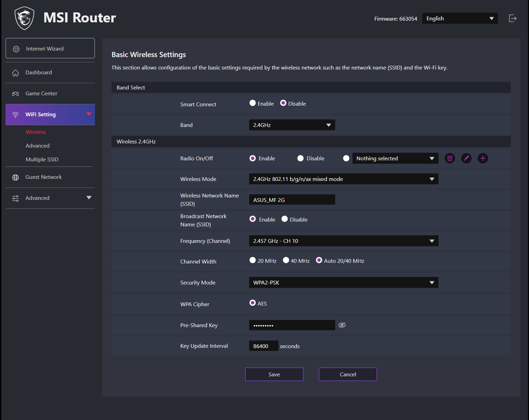The height and width of the screenshot is (420, 529).
Task: Enable Smart Connect radio button
Action: pos(253,103)
